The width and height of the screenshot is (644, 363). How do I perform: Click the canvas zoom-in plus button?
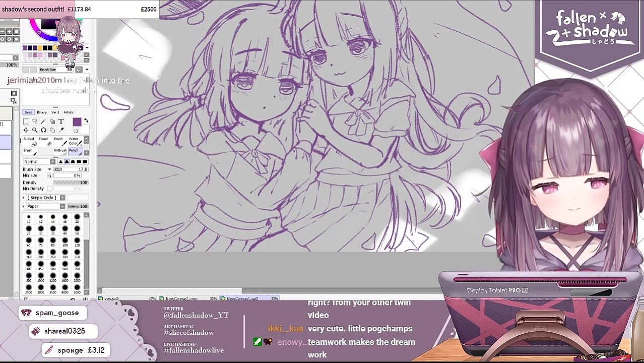tap(9, 32)
